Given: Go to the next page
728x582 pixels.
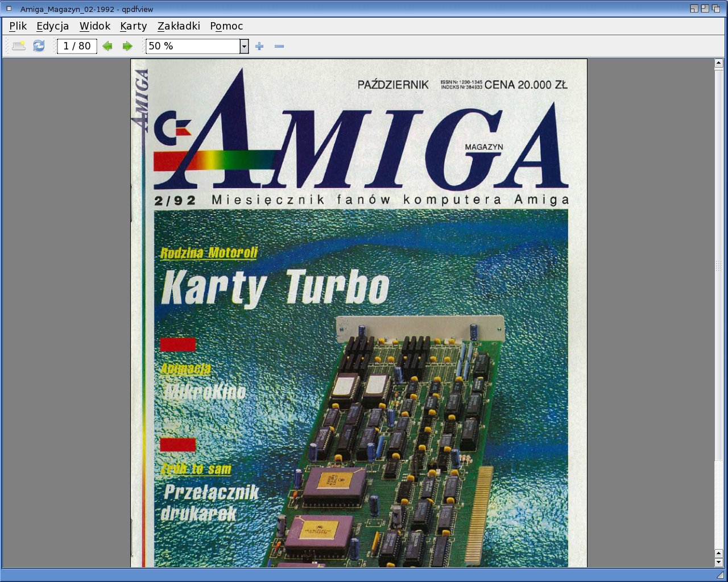Looking at the screenshot, I should 127,46.
